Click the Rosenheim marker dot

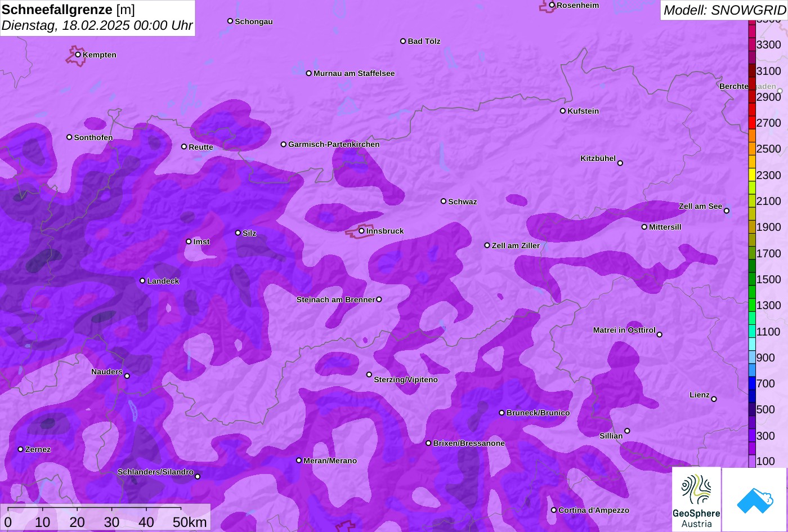(x=552, y=5)
